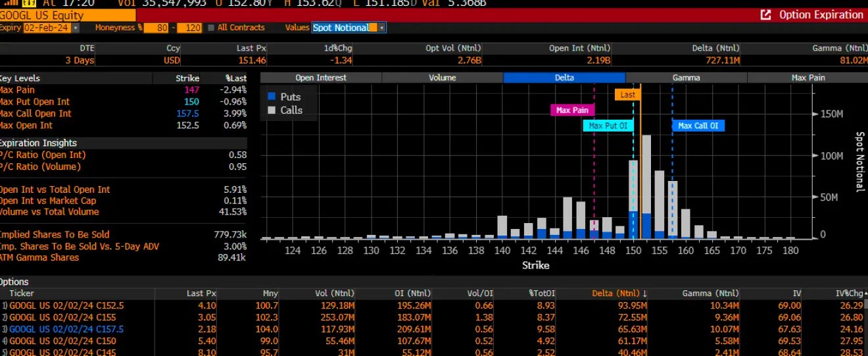Click Max Put Open Int strike 150
The height and width of the screenshot is (356, 868).
tap(191, 101)
